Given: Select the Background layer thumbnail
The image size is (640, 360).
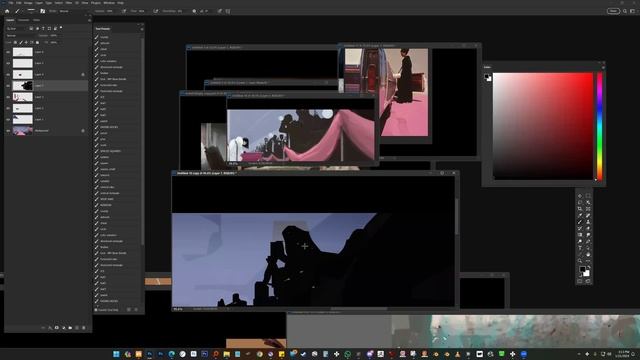Looking at the screenshot, I should coord(22,131).
